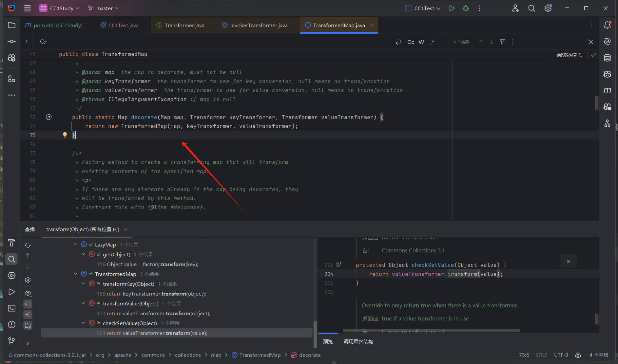
Task: Click into the search text field
Action: tap(220, 42)
